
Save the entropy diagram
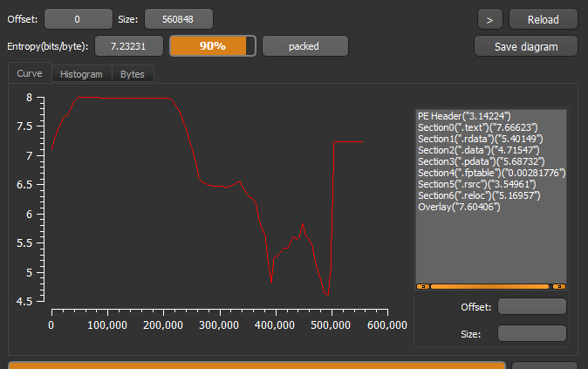pyautogui.click(x=526, y=46)
